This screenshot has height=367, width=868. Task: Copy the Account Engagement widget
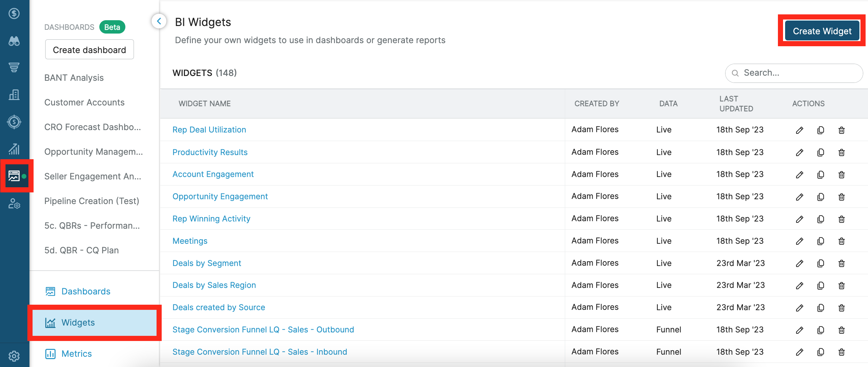(x=820, y=175)
